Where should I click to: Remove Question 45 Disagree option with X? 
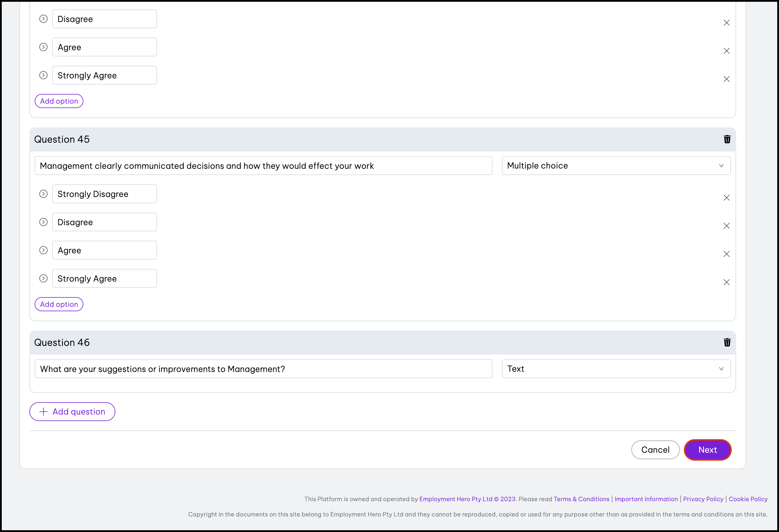pos(726,226)
